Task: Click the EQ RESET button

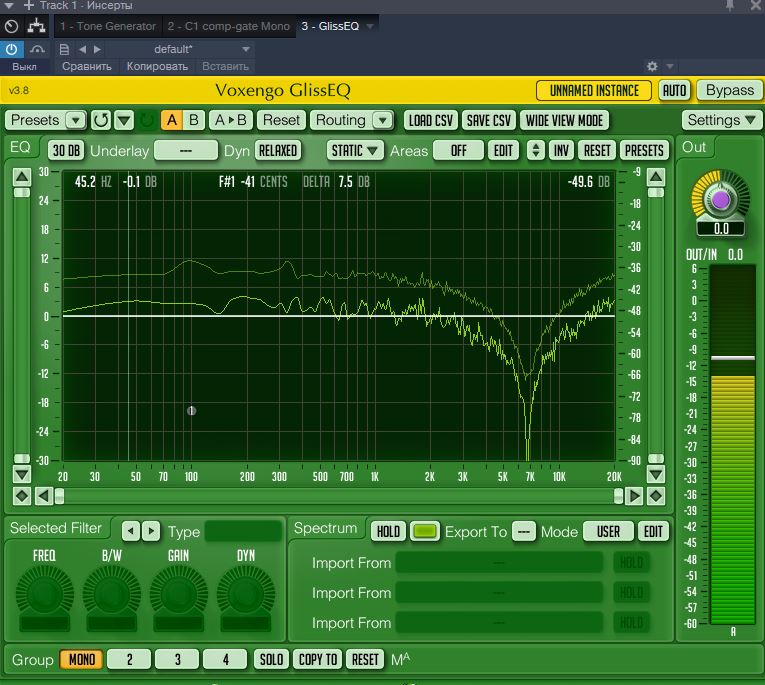Action: click(597, 151)
